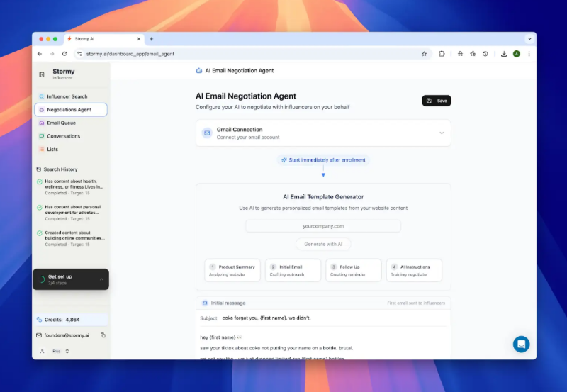This screenshot has height=392, width=567.
Task: Click the browser back arrow
Action: pos(40,54)
